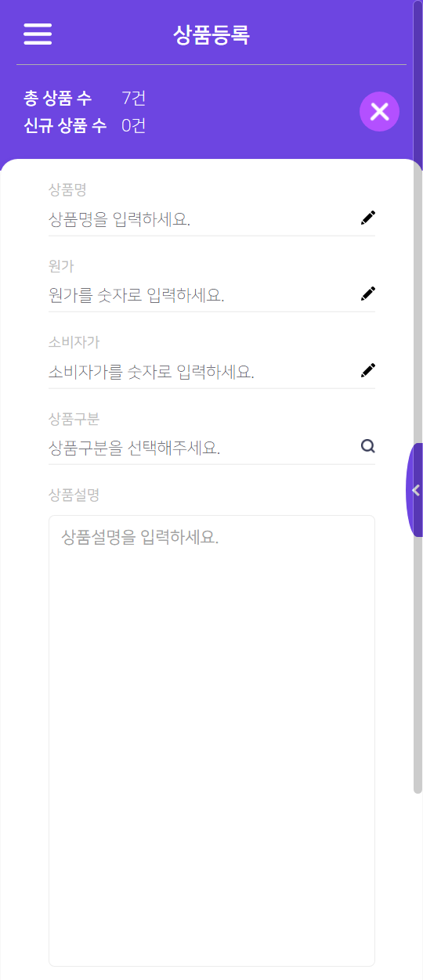Screen dimensions: 423x980
Task: Click pencil icon beside 원가 field
Action: (x=368, y=294)
